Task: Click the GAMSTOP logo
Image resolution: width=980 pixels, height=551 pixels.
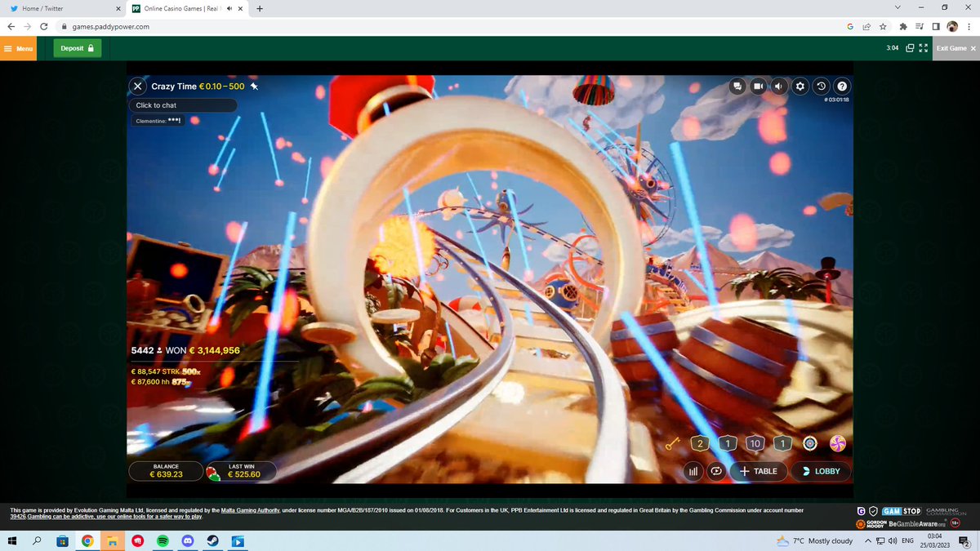Action: (x=901, y=511)
